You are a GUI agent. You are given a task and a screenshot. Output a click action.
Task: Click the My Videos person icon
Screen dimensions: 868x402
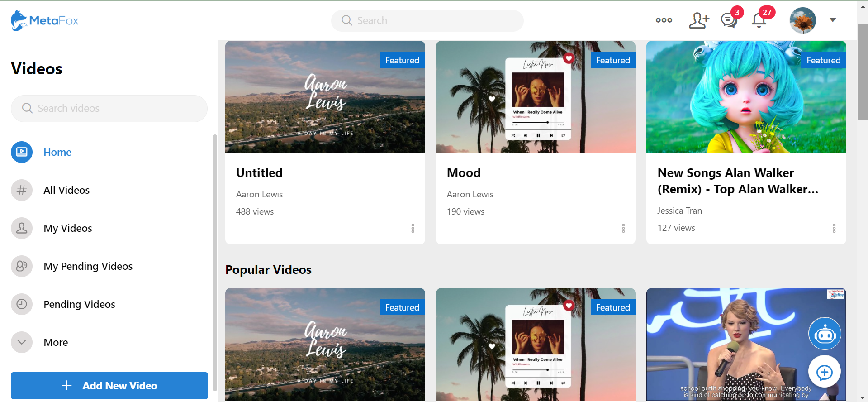click(x=22, y=228)
